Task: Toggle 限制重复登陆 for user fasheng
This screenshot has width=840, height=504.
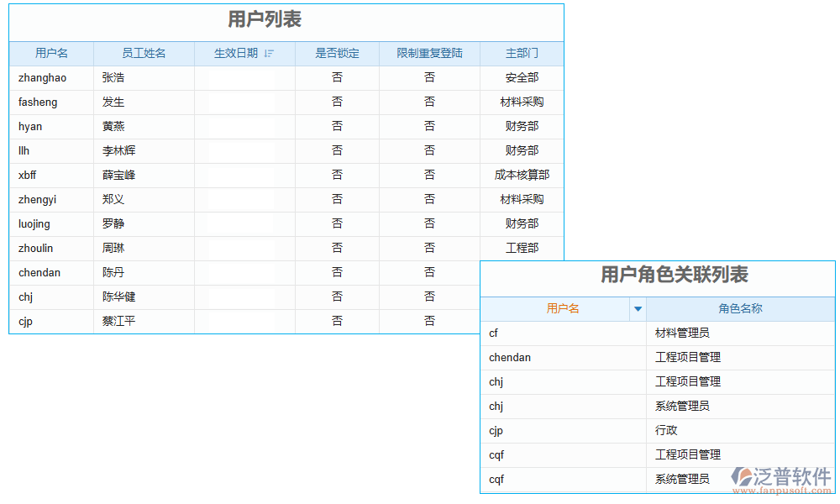Action: point(429,102)
